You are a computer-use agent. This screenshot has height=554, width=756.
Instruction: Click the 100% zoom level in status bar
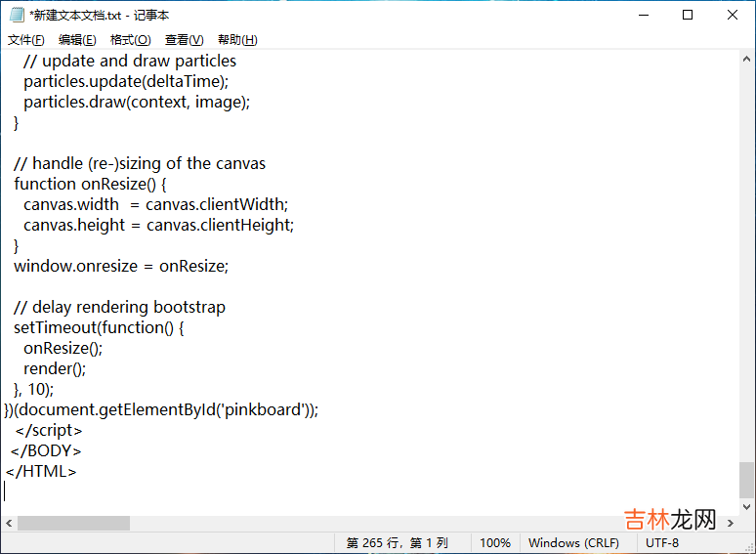(x=495, y=543)
